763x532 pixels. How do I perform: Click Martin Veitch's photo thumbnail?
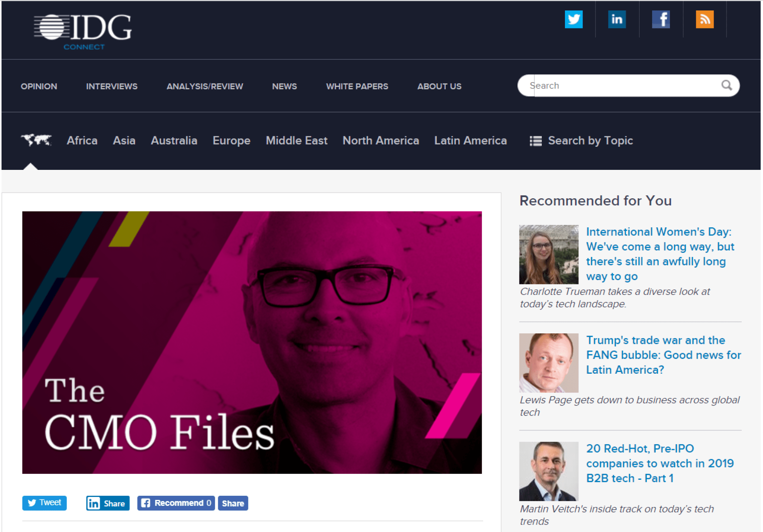(549, 471)
